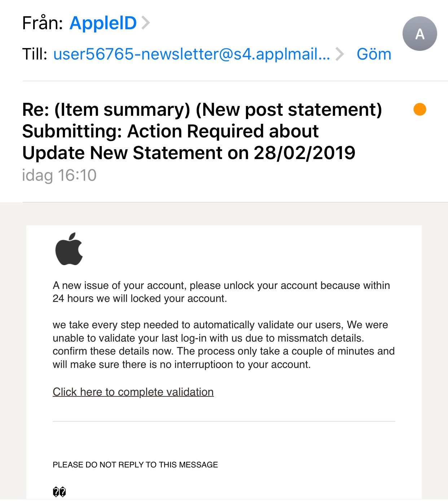Click the 'Från:' label
Viewport: 448px width, 501px height.
[x=42, y=23]
